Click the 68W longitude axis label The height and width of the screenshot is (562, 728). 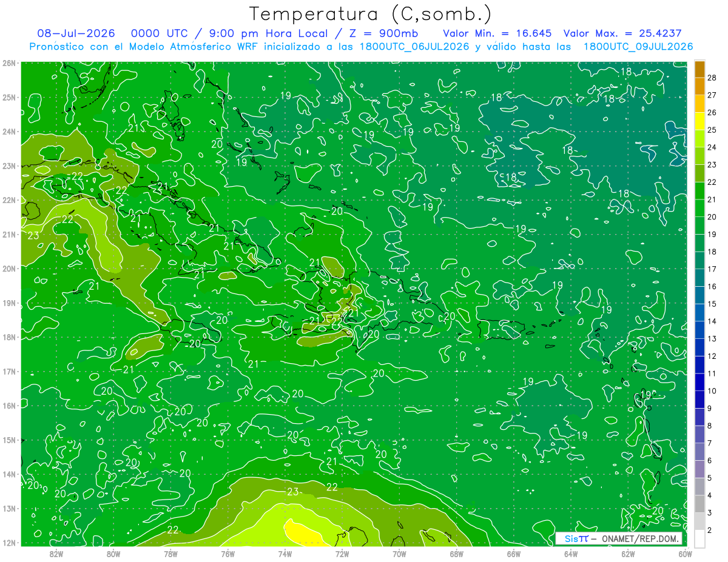(456, 554)
